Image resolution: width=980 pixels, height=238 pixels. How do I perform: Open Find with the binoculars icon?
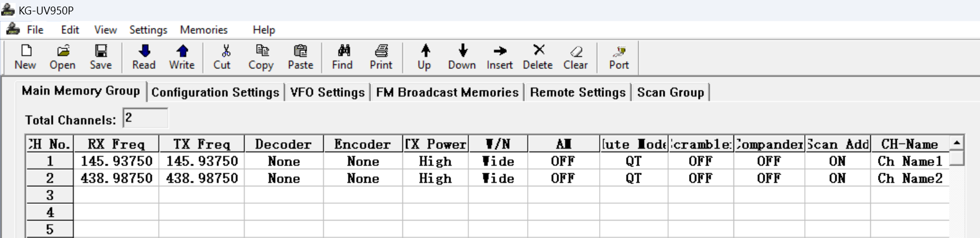point(342,58)
